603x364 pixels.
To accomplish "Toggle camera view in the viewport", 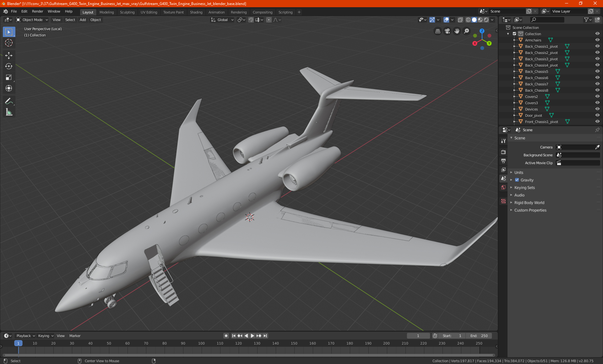I will point(447,31).
